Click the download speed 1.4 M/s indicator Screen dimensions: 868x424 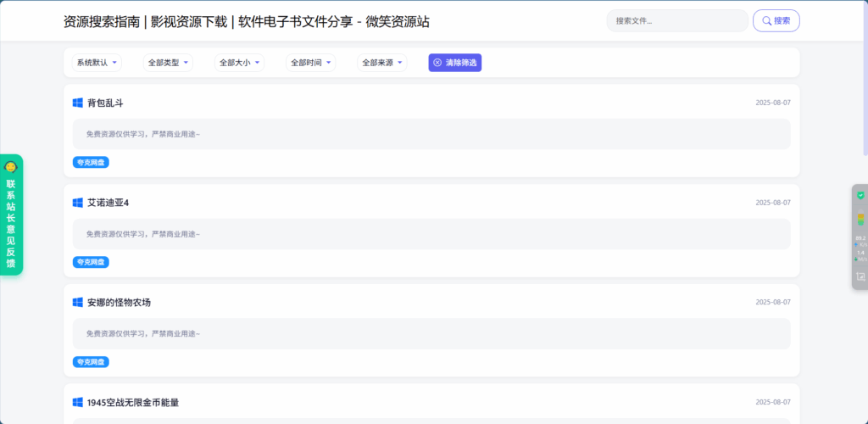[x=860, y=255]
